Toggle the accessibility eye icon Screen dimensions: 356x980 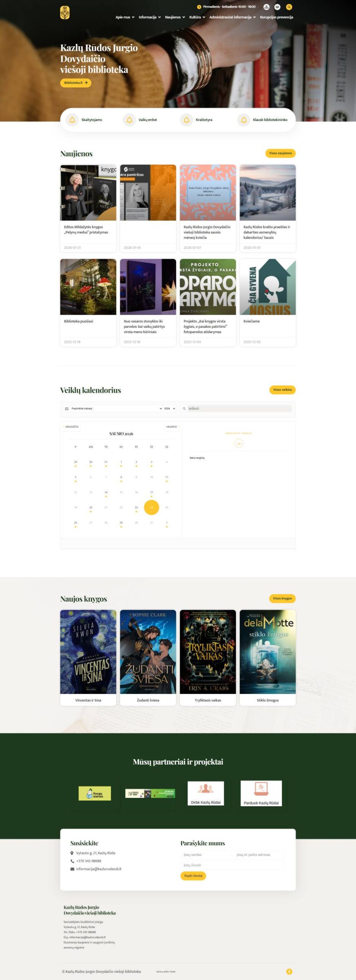coord(277,7)
